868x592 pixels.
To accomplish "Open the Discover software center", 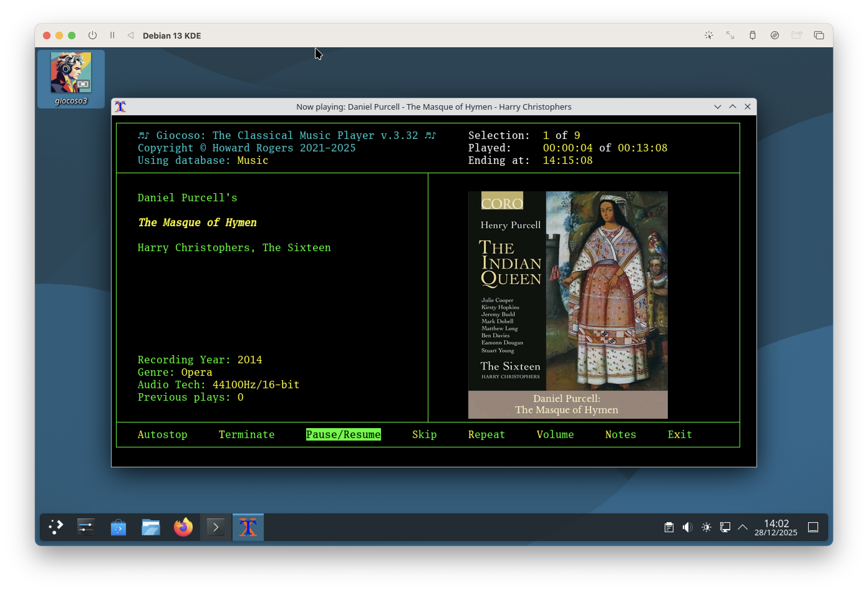I will click(119, 527).
